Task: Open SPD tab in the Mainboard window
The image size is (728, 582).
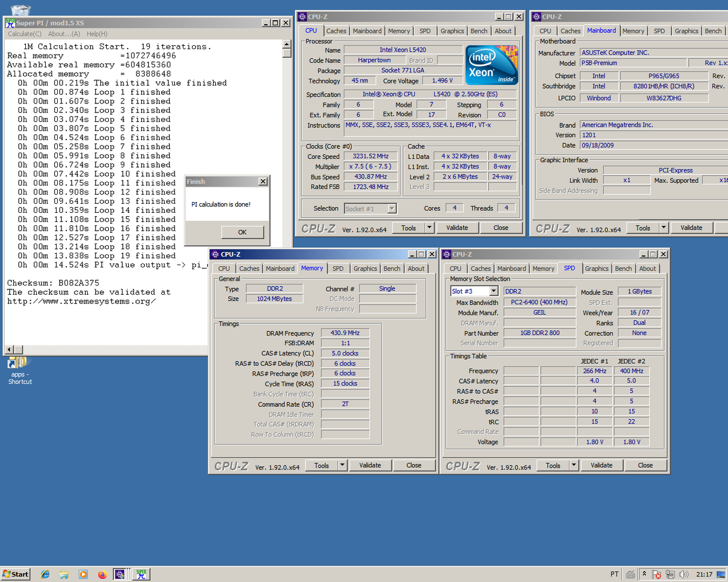Action: 659,31
